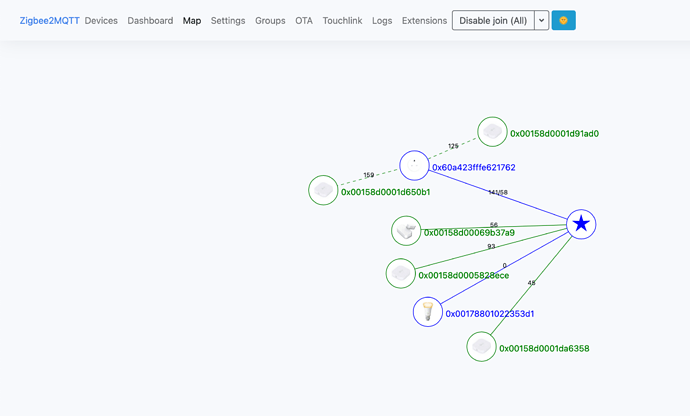The height and width of the screenshot is (416, 690).
Task: Open the OTA page
Action: (304, 21)
